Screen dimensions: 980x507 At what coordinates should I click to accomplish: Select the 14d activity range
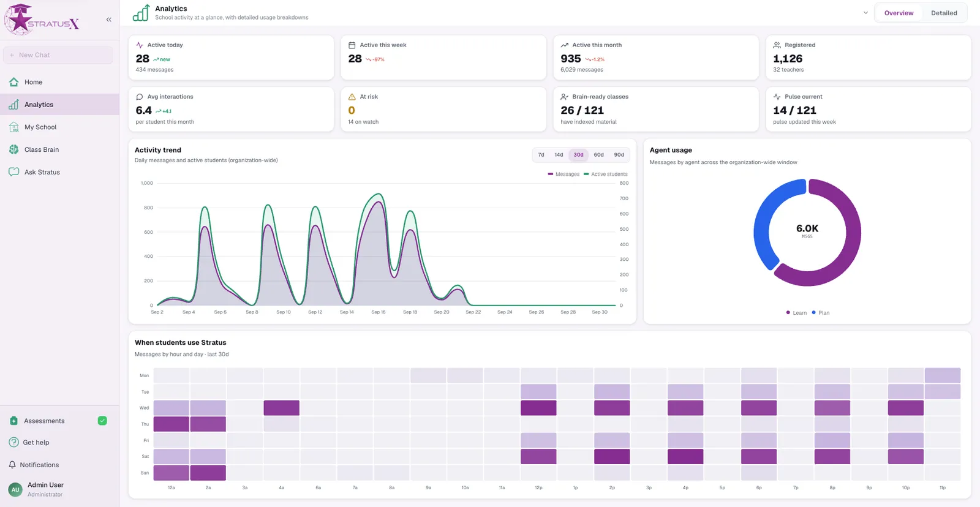[x=559, y=155]
